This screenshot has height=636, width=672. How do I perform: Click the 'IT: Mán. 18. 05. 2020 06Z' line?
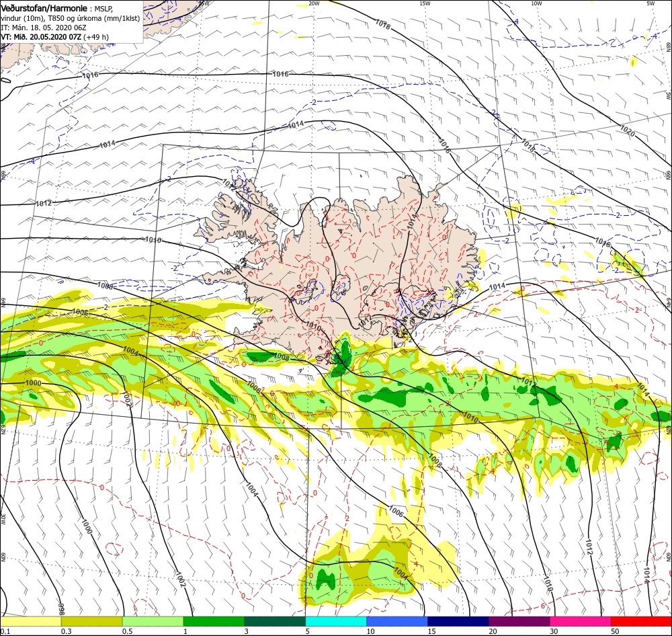[44, 28]
